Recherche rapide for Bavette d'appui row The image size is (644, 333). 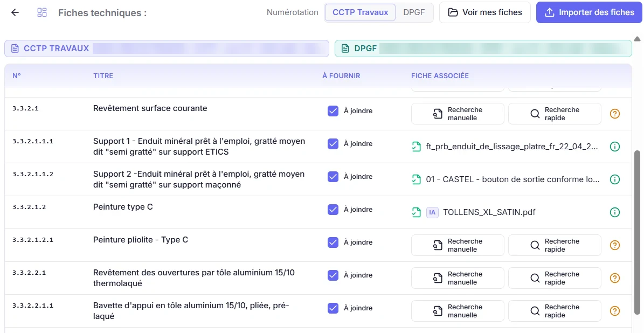pos(555,311)
